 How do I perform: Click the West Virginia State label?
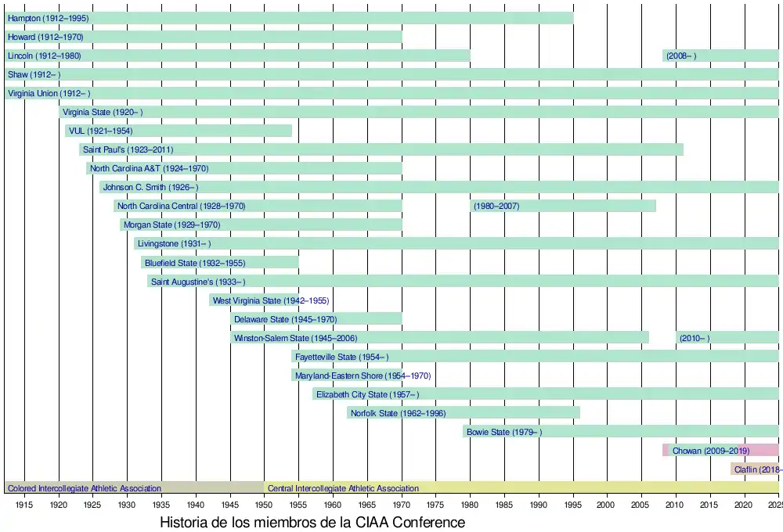point(271,300)
